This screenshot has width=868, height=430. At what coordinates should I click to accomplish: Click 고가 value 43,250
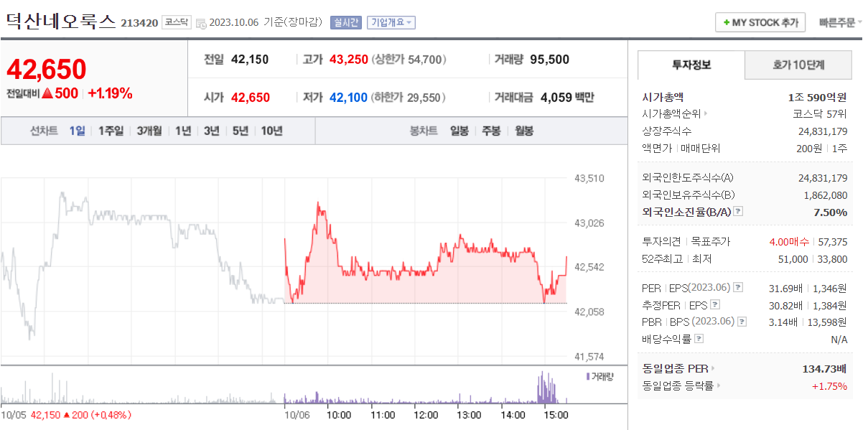pos(349,60)
